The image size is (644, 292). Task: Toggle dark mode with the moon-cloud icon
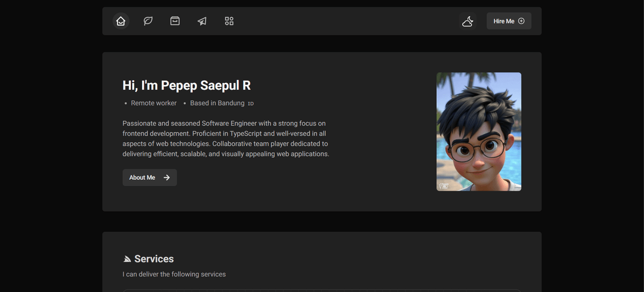pos(468,21)
